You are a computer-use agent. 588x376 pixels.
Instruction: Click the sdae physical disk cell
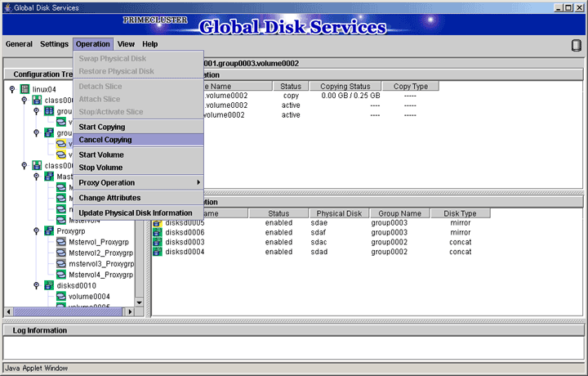[x=319, y=223]
